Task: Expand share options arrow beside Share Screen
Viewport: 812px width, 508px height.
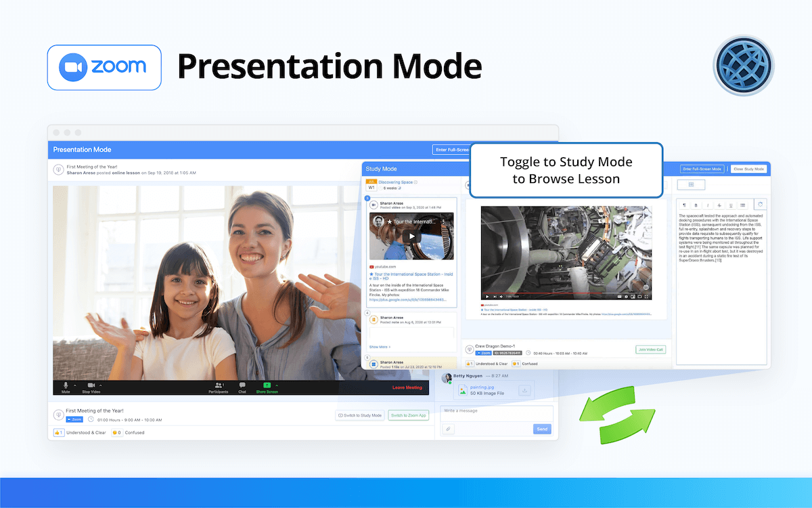Action: click(277, 385)
